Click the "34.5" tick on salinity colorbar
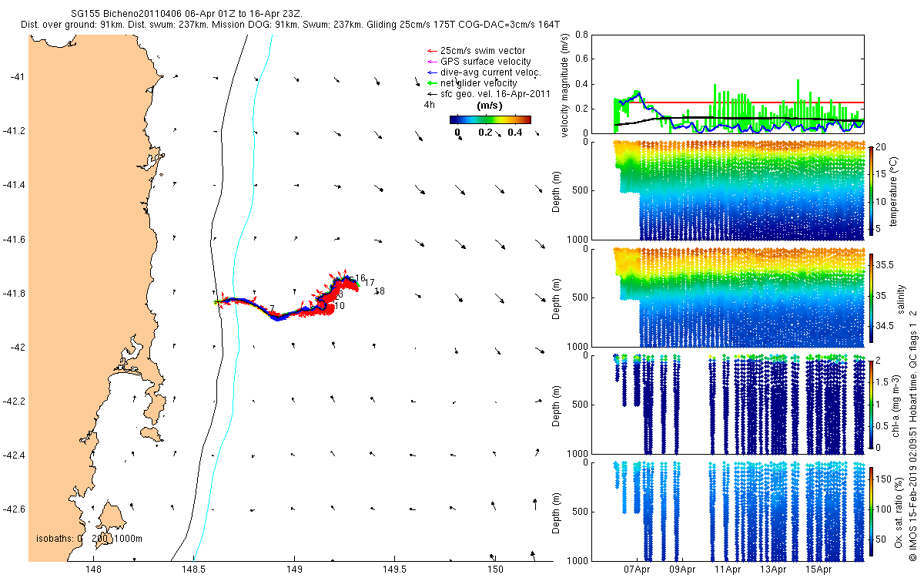This screenshot has height=578, width=924. tap(885, 327)
